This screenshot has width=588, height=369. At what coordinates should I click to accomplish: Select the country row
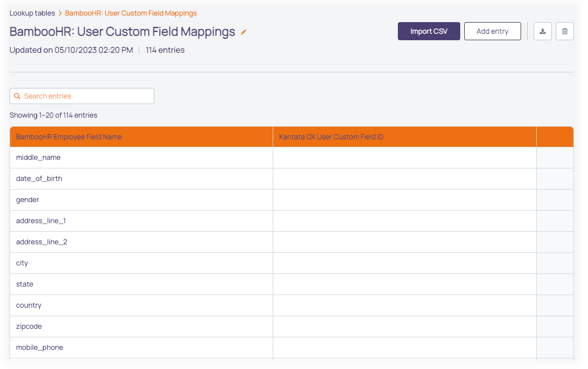pyautogui.click(x=291, y=305)
